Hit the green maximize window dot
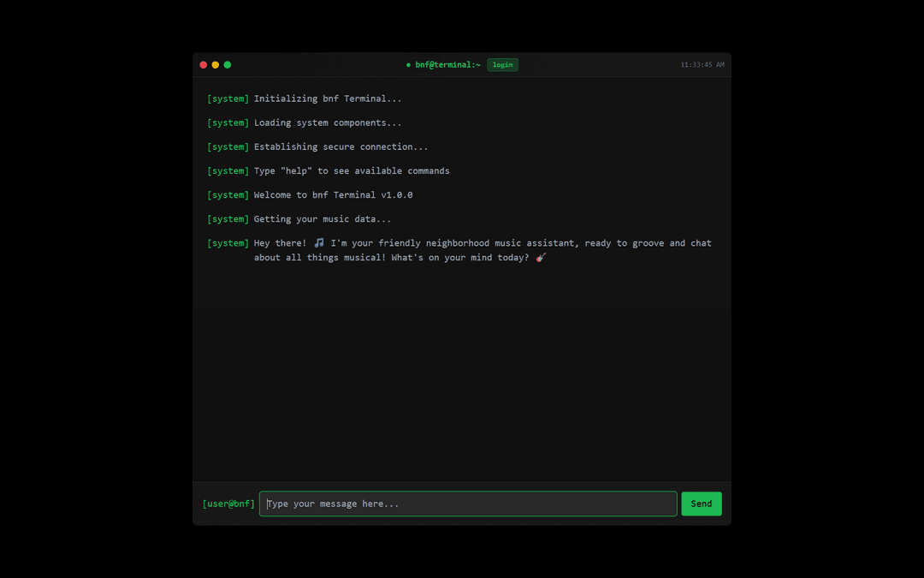Screen dimensions: 924x578 pyautogui.click(x=228, y=65)
